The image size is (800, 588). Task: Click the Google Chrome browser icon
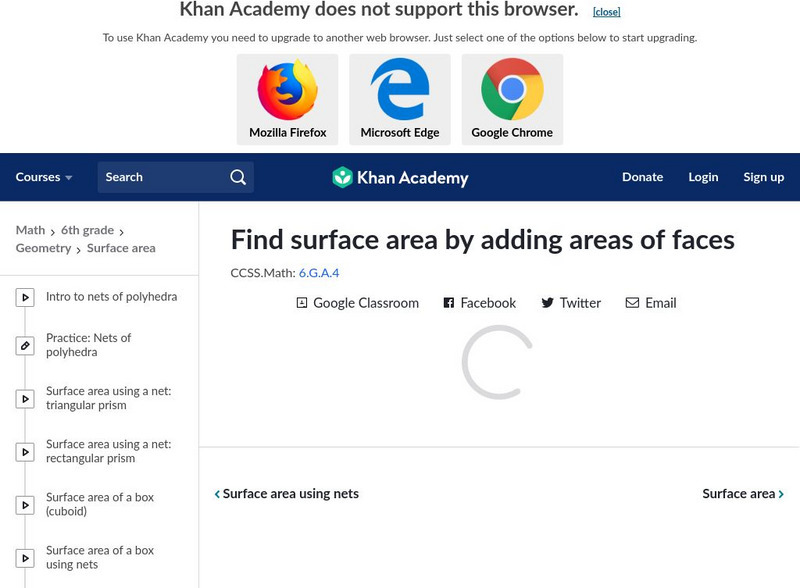(x=512, y=91)
